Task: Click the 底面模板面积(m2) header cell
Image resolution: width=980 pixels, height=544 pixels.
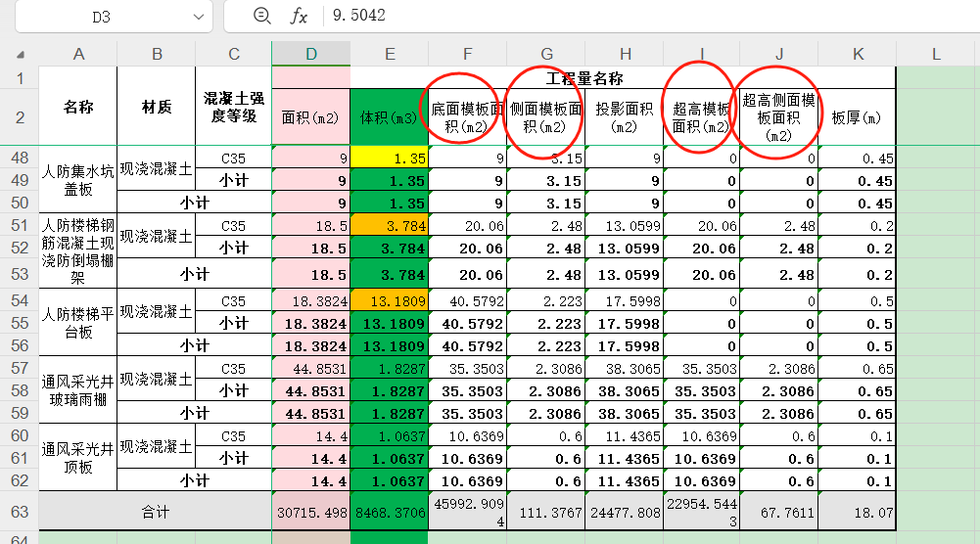Action: (x=468, y=117)
